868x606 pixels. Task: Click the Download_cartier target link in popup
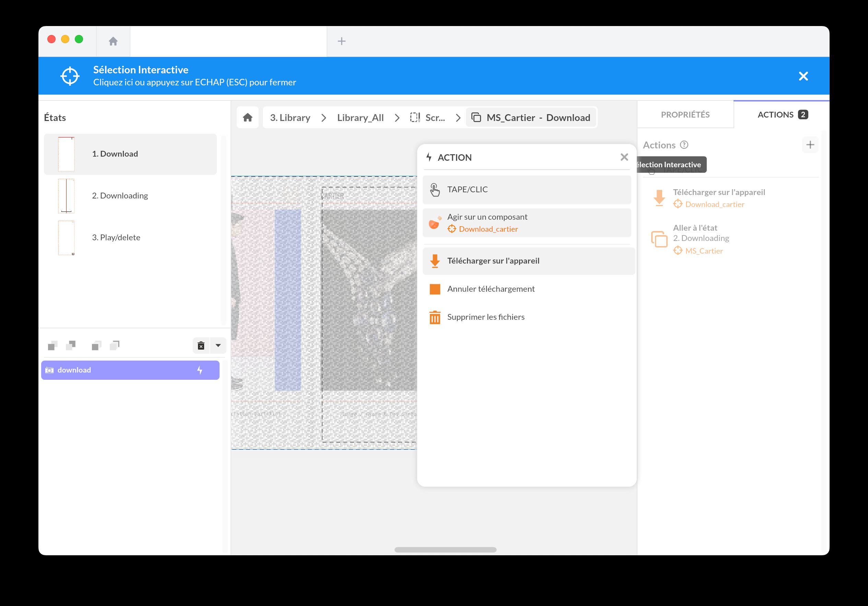coord(488,229)
